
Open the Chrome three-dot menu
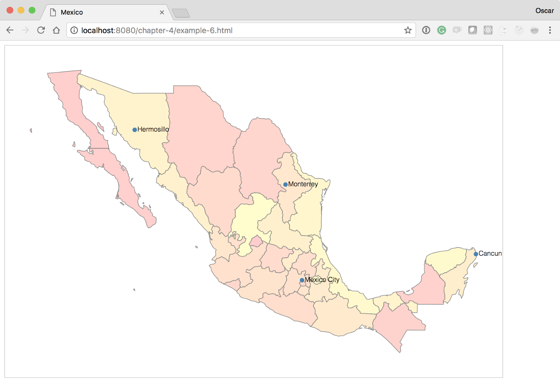click(550, 30)
